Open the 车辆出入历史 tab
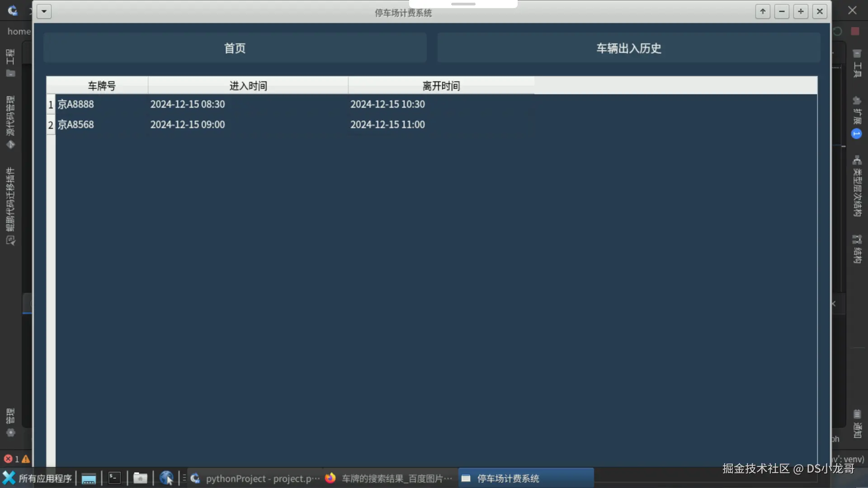 tap(628, 48)
